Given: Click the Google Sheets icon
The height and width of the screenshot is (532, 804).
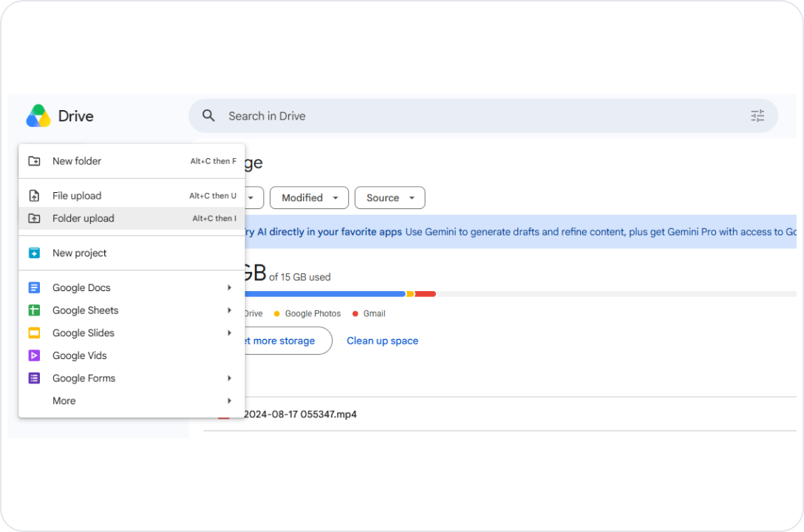Looking at the screenshot, I should (34, 310).
